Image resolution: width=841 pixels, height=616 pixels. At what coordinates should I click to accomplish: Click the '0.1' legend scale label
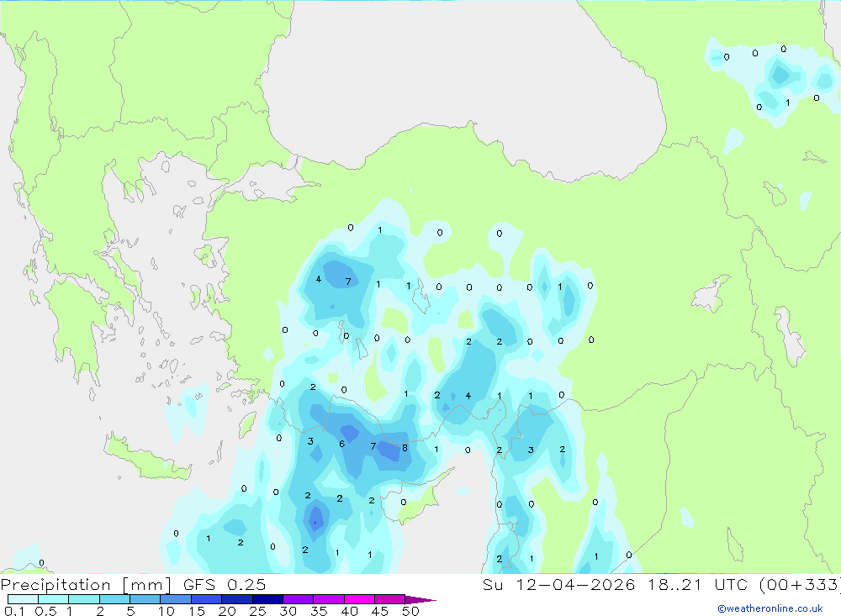[14, 611]
